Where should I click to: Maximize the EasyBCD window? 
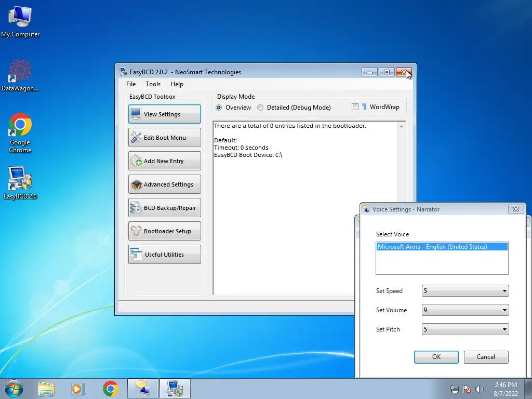(x=387, y=72)
